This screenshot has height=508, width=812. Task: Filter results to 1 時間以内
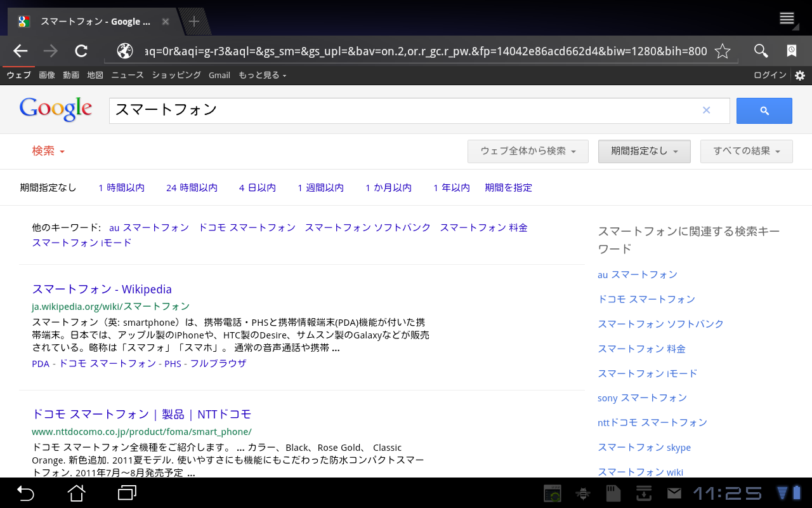pyautogui.click(x=122, y=187)
